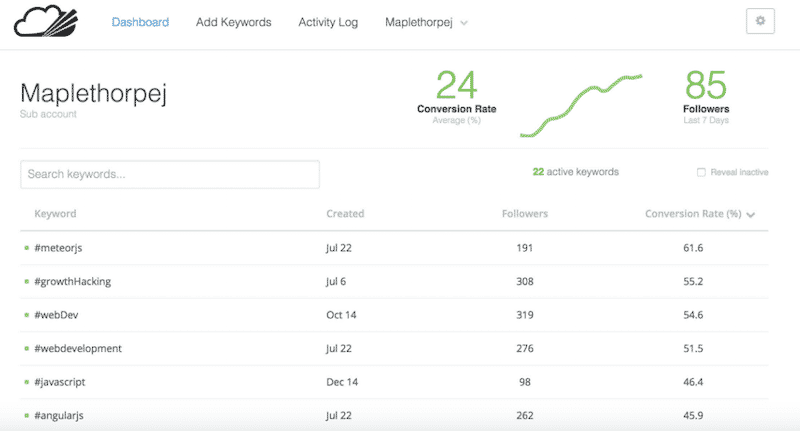The image size is (800, 431).
Task: Open the #javascript keyword entry
Action: click(63, 383)
